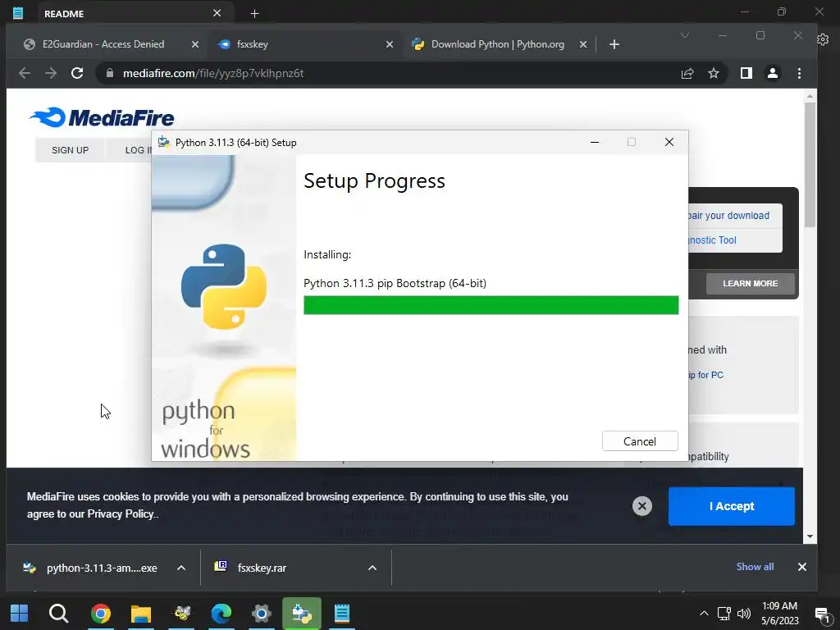Click the LEARN MORE button
Image resolution: width=840 pixels, height=630 pixels.
[x=750, y=283]
